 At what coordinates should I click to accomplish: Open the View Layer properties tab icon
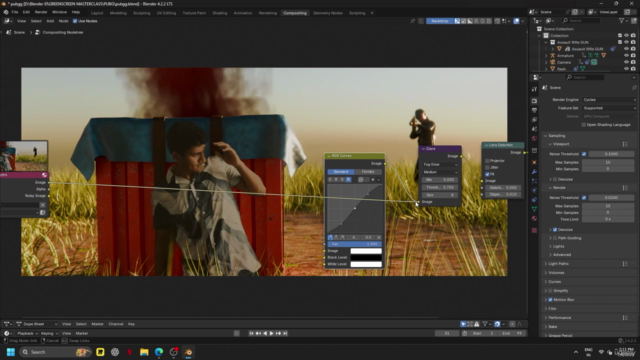(534, 120)
